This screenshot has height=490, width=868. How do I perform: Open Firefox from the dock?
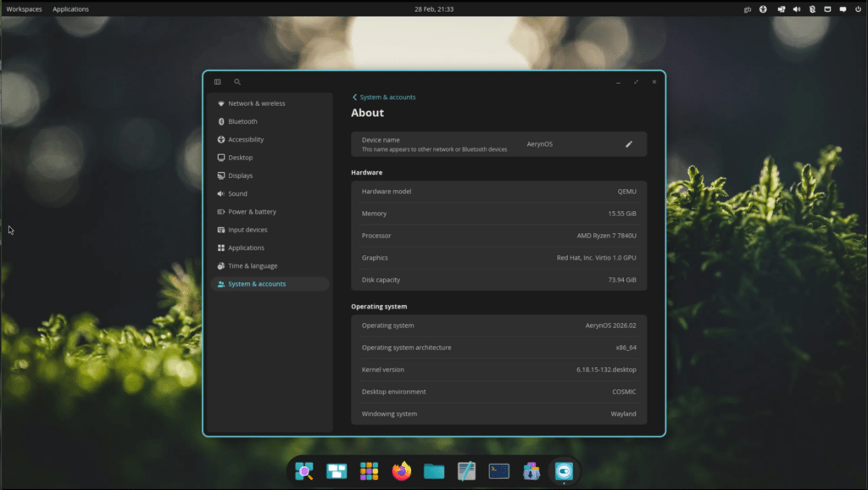[x=401, y=471]
